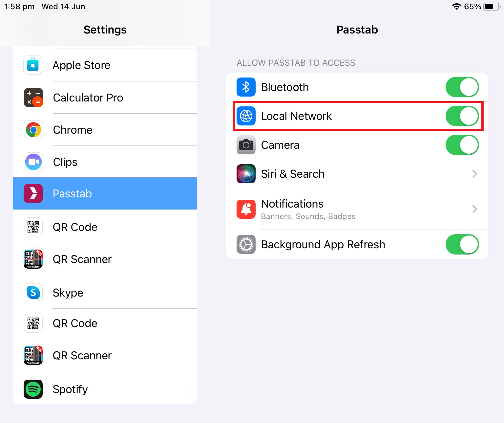
Task: Tap the Skype app icon
Action: (x=33, y=293)
